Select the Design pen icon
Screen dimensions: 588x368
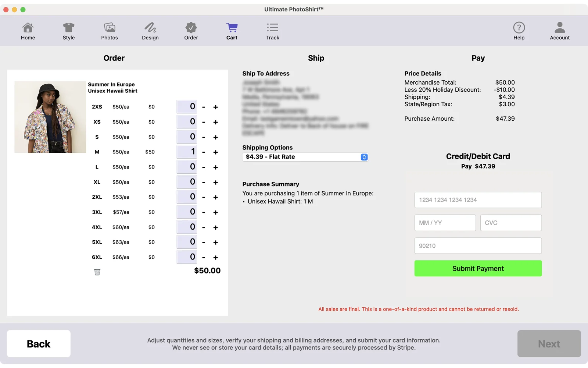click(x=150, y=31)
